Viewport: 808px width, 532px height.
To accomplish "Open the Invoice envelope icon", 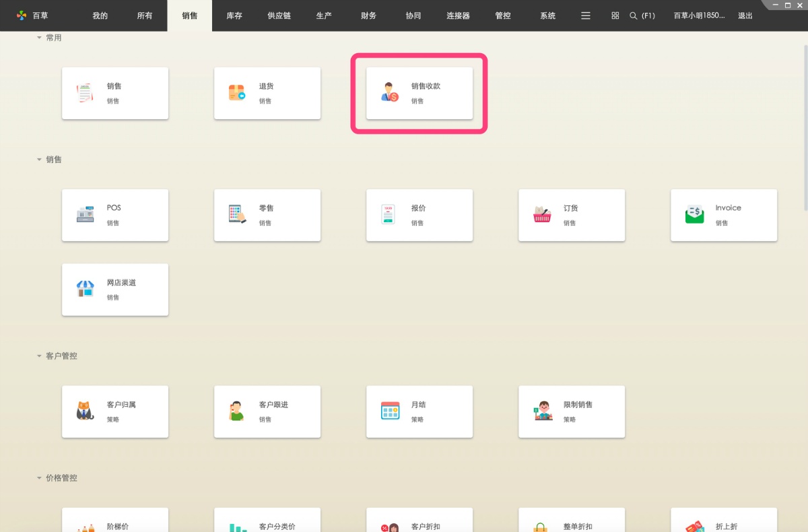I will (694, 215).
